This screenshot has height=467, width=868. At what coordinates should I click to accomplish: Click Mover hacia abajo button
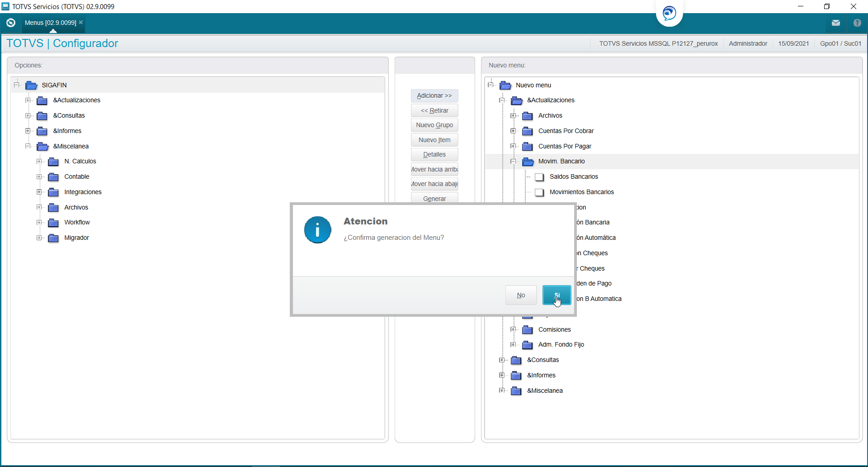[x=434, y=184]
